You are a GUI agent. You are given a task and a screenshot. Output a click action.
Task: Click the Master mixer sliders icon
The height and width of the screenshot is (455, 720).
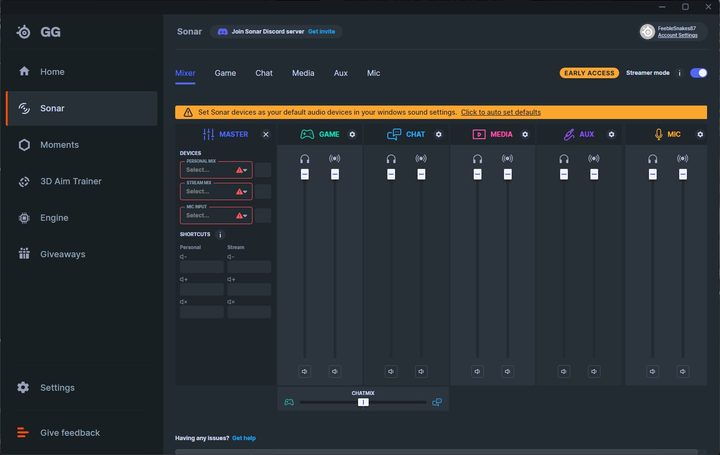point(208,134)
